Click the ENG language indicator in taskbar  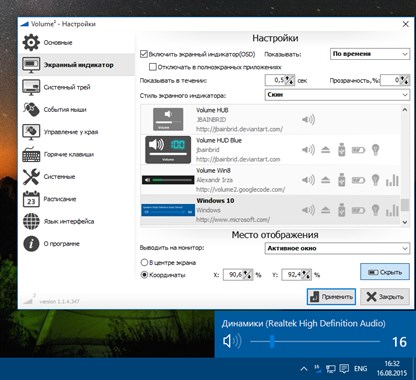[x=360, y=369]
